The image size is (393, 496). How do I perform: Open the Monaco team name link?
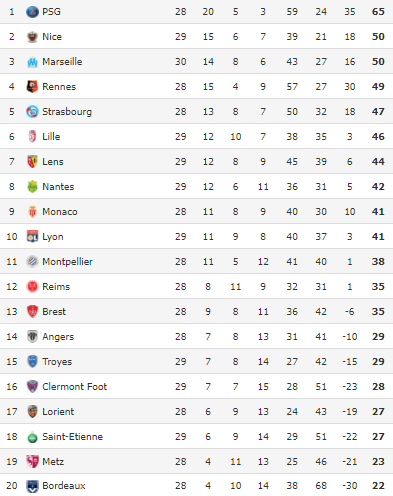pos(60,212)
